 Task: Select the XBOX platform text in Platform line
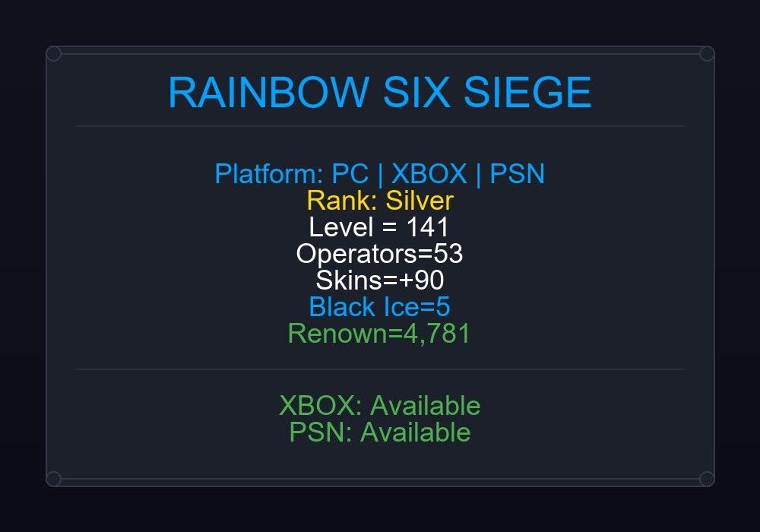pyautogui.click(x=429, y=174)
